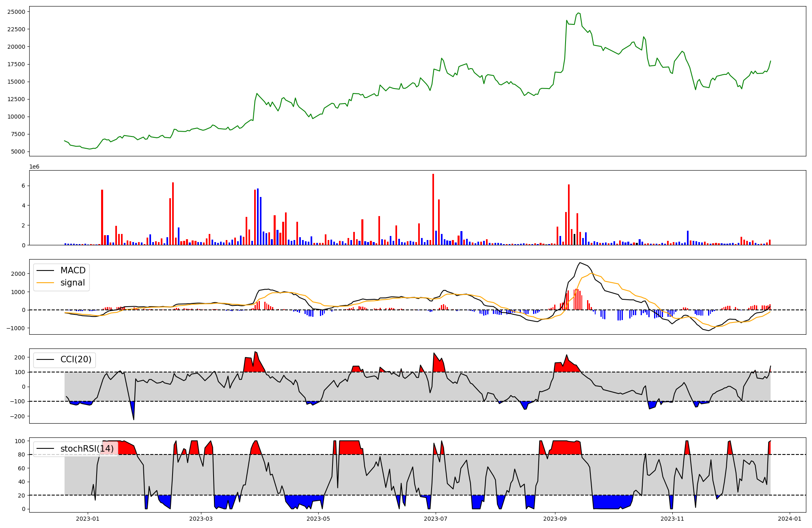
Task: Click the 1e6 volume scale label
Action: coord(34,167)
